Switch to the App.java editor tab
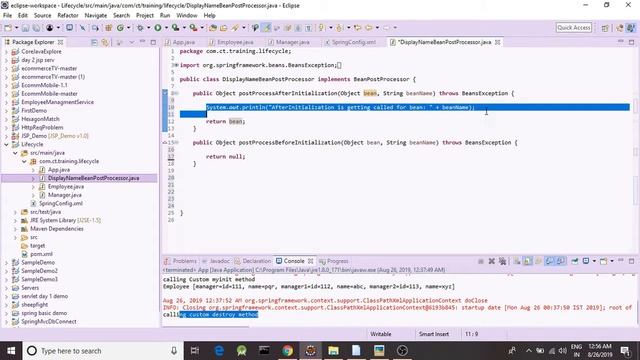 pos(180,42)
